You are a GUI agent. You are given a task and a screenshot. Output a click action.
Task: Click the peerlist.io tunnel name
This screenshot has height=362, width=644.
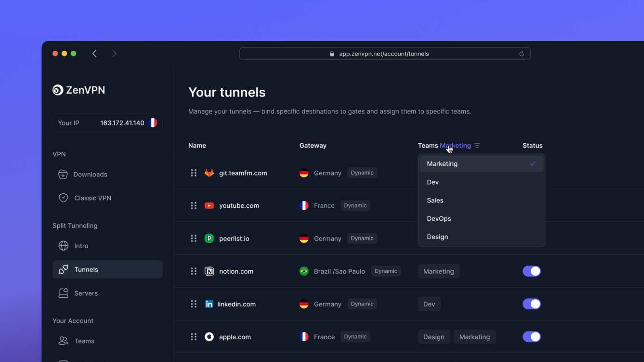(x=234, y=239)
